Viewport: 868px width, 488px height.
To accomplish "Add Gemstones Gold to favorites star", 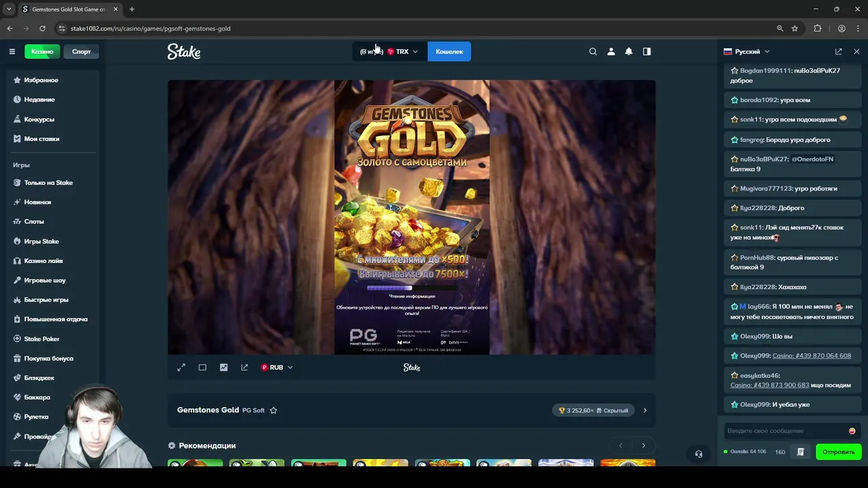I will tap(273, 410).
